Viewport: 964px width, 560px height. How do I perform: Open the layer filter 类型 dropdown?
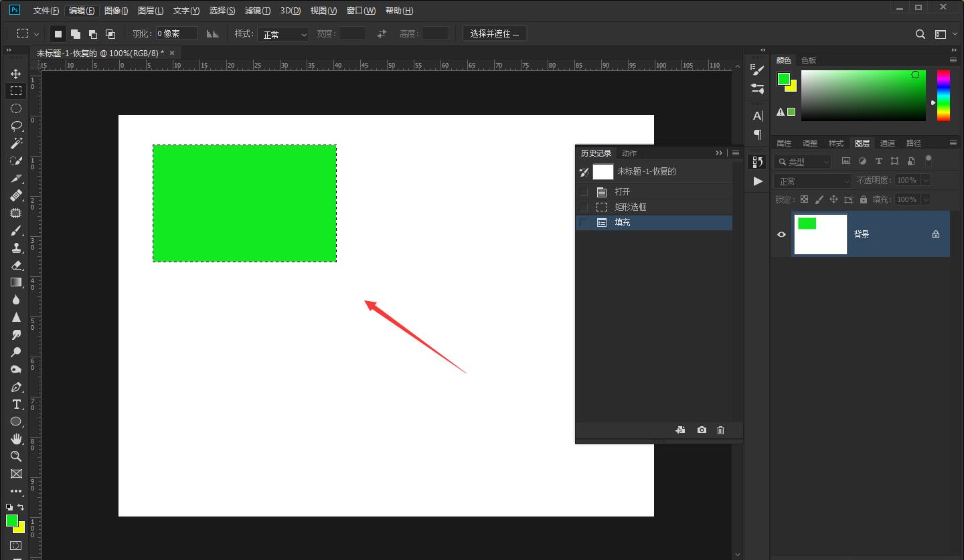[802, 161]
